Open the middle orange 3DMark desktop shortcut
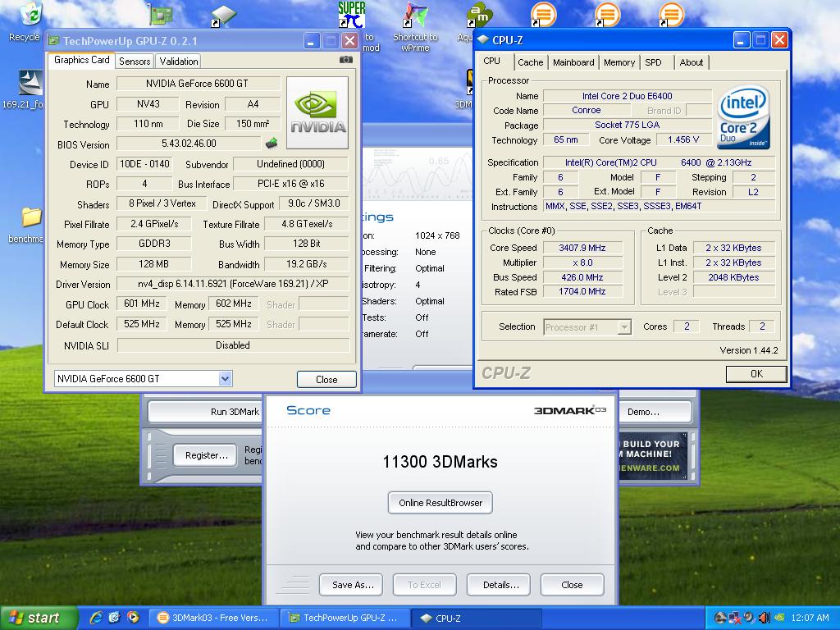Image resolution: width=840 pixels, height=630 pixels. 607,14
